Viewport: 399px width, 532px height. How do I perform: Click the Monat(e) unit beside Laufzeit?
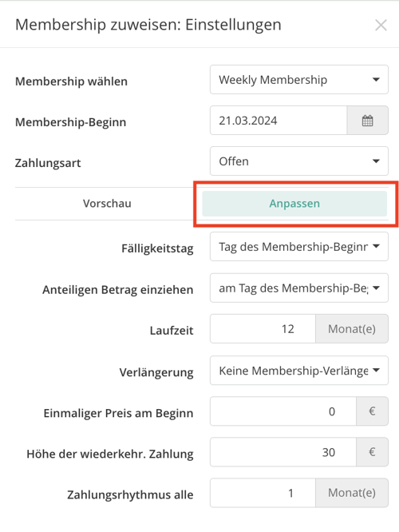[x=352, y=329]
